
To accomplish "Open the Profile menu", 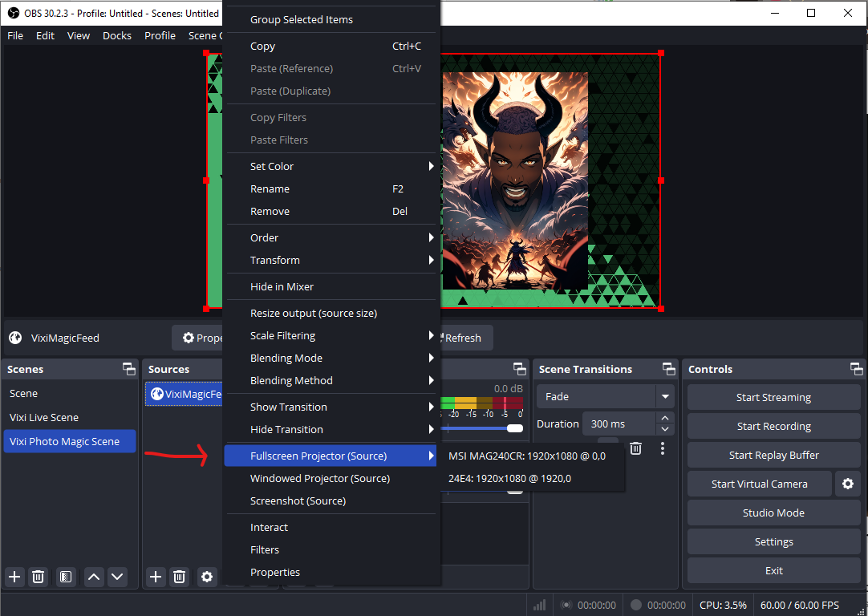I will click(x=160, y=35).
